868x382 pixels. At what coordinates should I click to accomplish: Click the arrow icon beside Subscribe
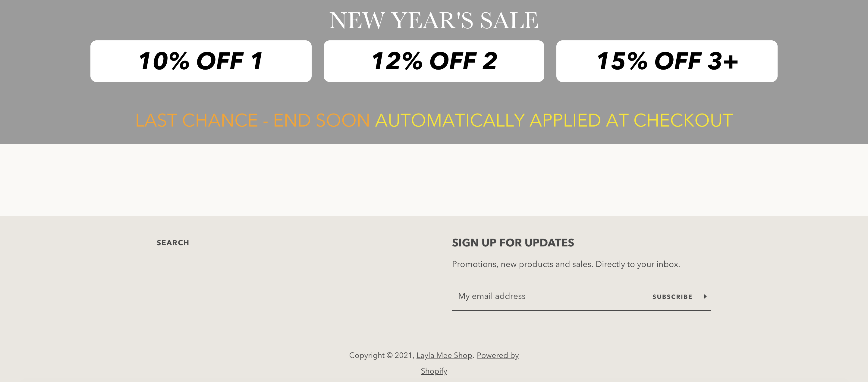click(x=705, y=296)
